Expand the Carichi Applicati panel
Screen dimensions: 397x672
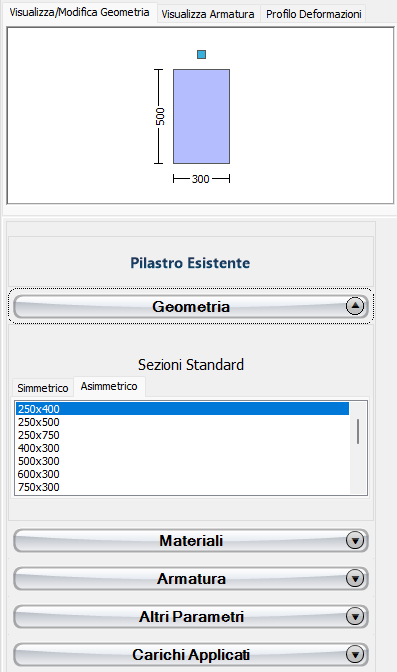[191, 654]
